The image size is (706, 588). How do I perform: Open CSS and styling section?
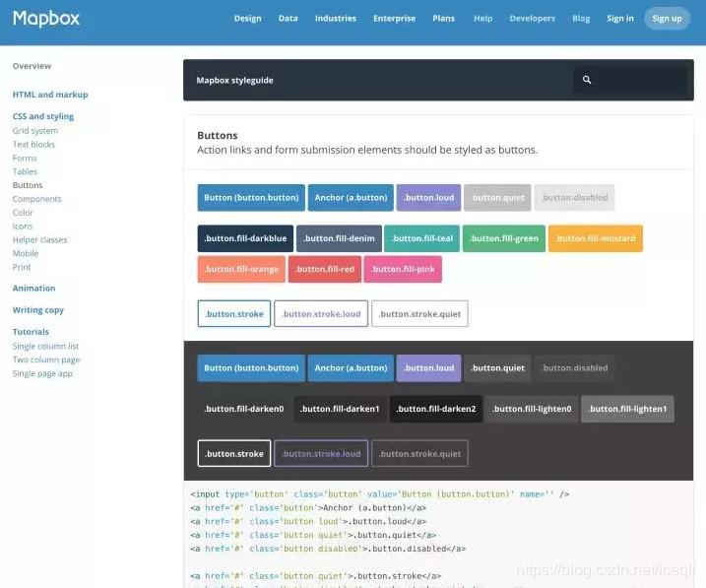42,116
